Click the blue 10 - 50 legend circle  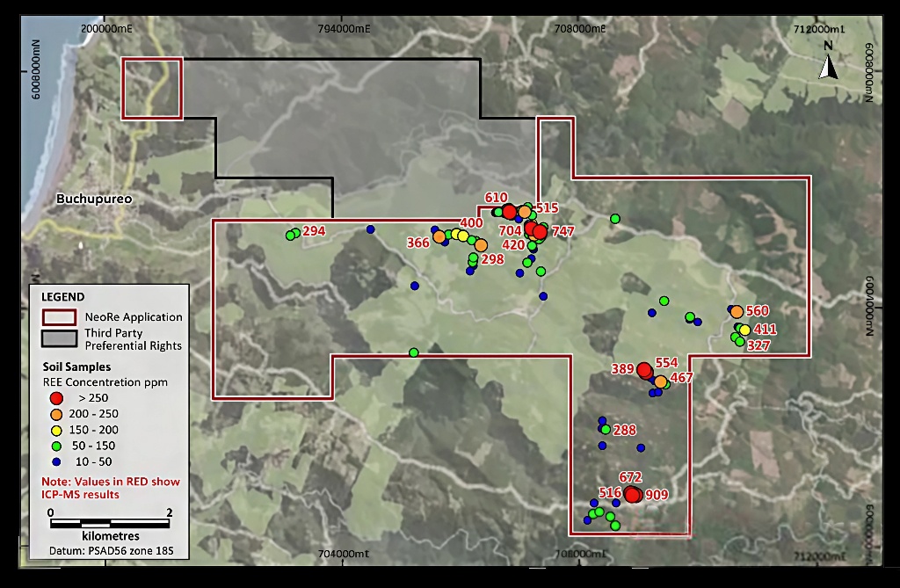point(56,461)
